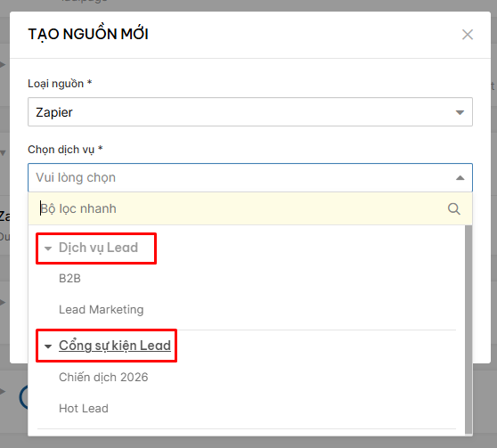Click the down arrow in Zapier field
Screen dimensions: 497x448
[460, 112]
